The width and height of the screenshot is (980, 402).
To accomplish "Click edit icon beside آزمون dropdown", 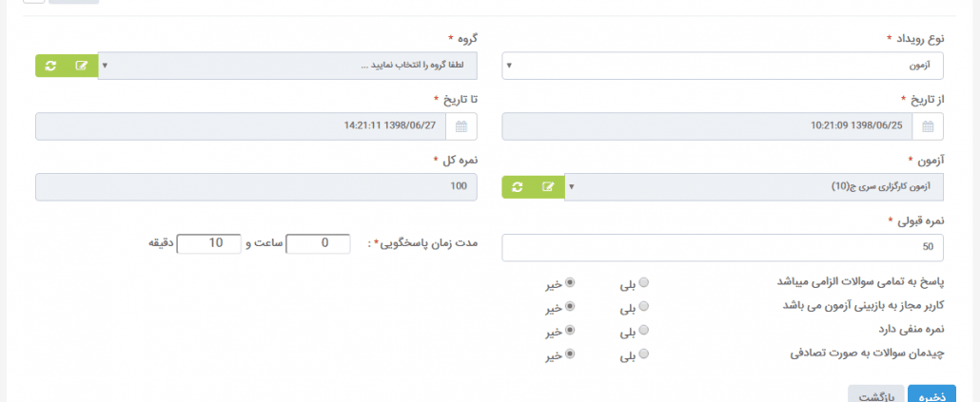I will [x=548, y=187].
